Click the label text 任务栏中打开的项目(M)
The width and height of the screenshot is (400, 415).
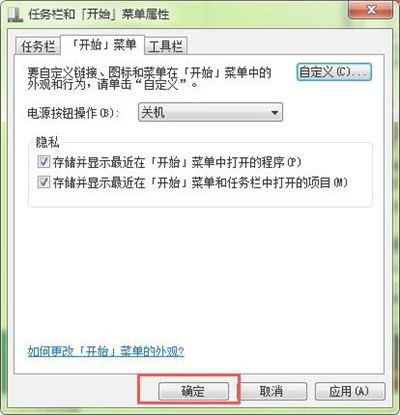287,183
